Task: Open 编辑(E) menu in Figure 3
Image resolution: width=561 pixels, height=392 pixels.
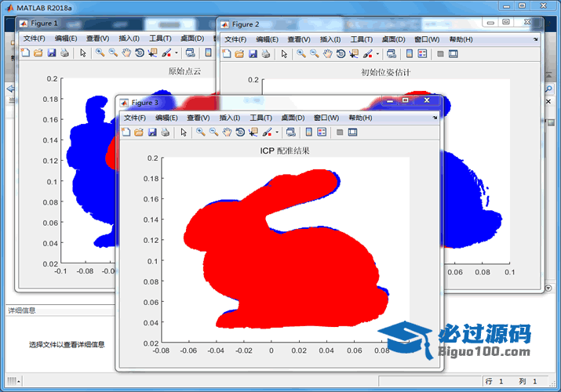Action: [166, 118]
